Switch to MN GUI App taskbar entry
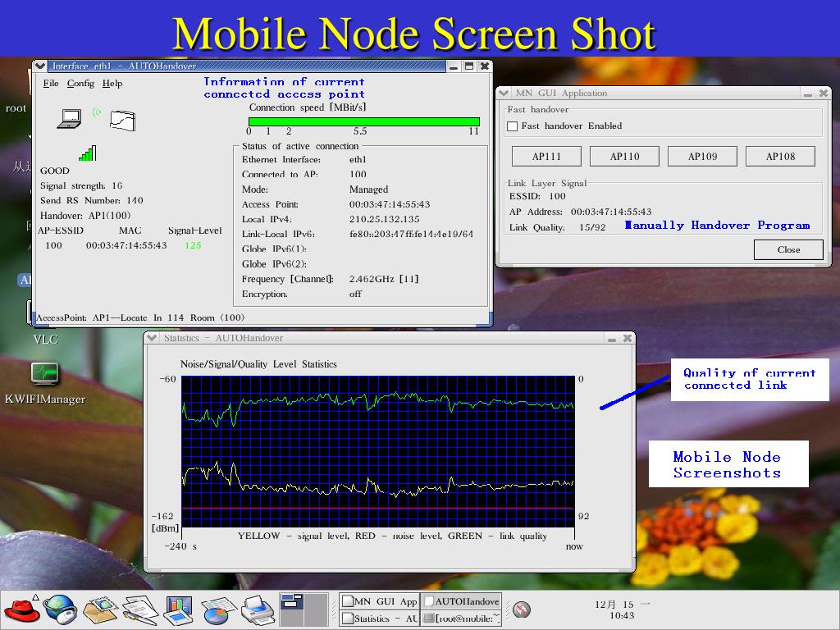 coord(380,601)
